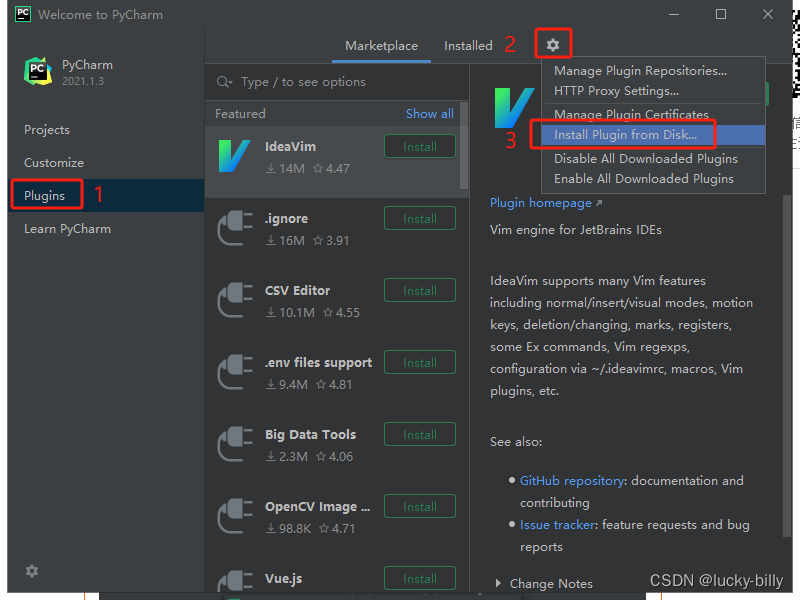Open the Issue tracker link
Screen dimensions: 800x600
(557, 524)
